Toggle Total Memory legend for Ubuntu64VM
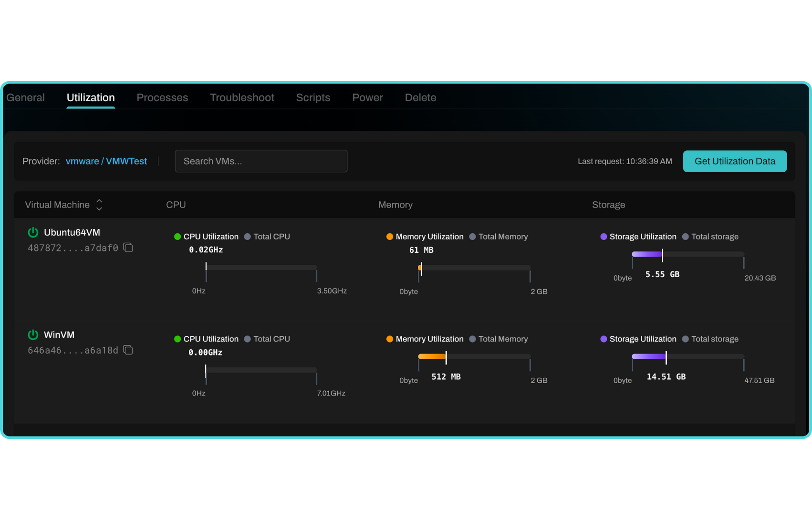The width and height of the screenshot is (812, 520). click(498, 237)
